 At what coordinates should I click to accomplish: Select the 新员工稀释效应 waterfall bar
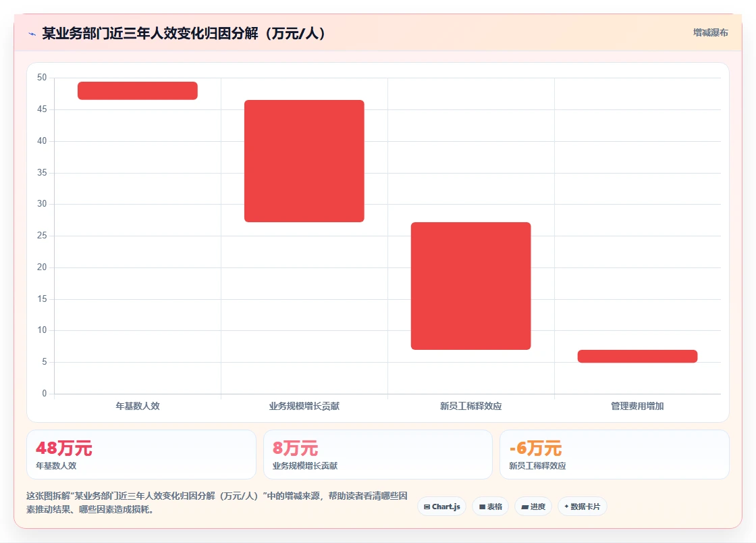(x=471, y=286)
